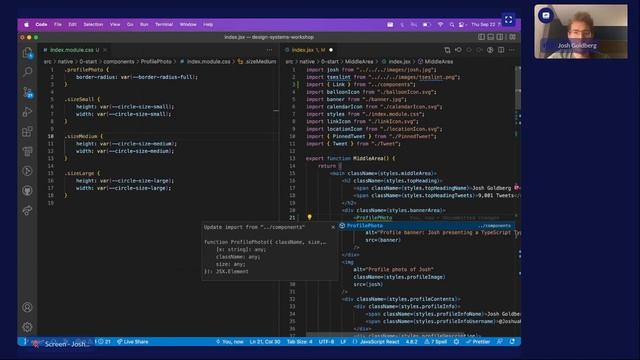The image size is (640, 360).
Task: Open the Selection menu
Action: (x=93, y=24)
